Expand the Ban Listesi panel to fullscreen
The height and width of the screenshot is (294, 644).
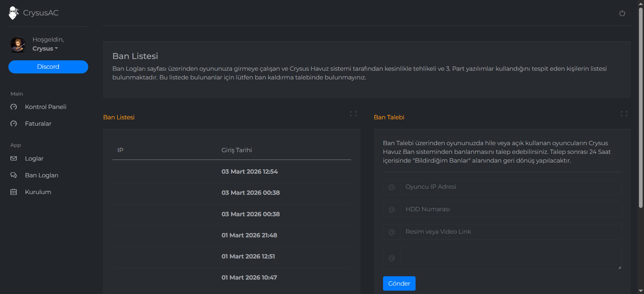tap(353, 114)
